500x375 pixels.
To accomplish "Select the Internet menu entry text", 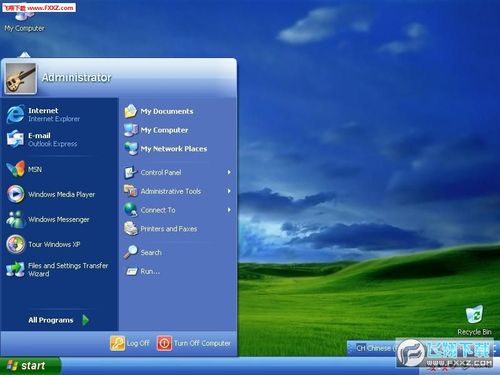I will (43, 110).
